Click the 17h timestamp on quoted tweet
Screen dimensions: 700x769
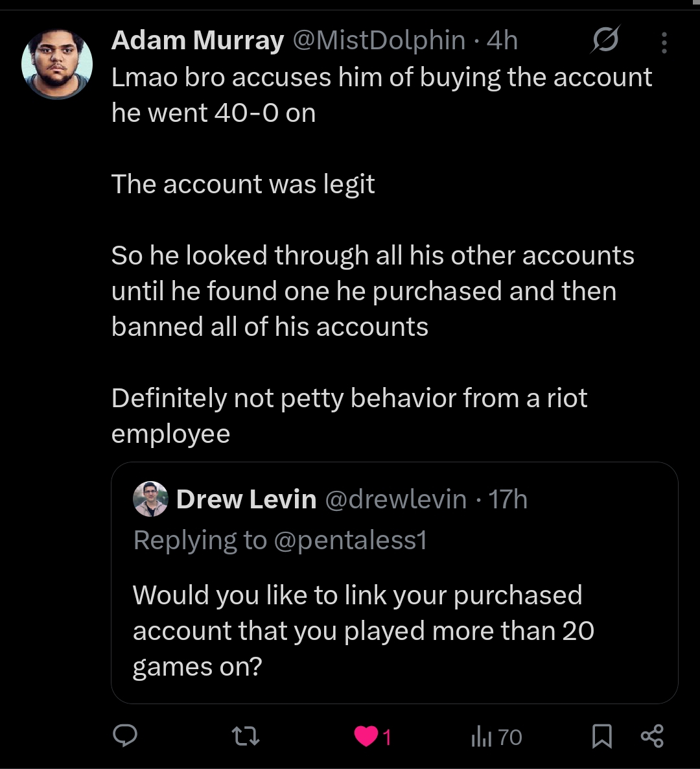pyautogui.click(x=508, y=499)
